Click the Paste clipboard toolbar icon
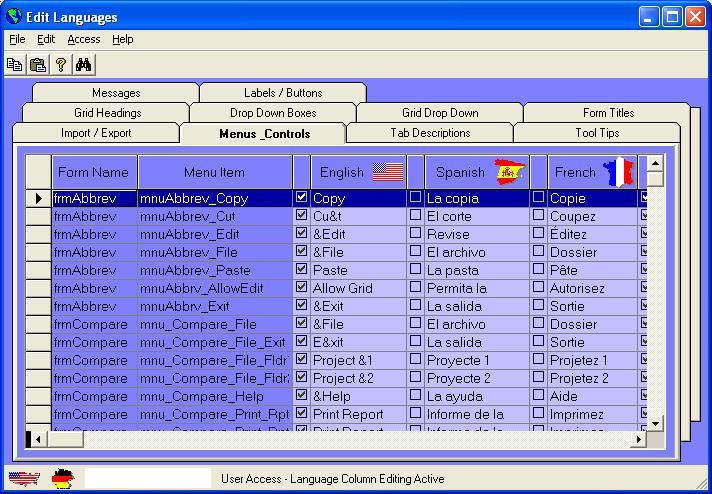The width and height of the screenshot is (712, 494). pos(38,65)
